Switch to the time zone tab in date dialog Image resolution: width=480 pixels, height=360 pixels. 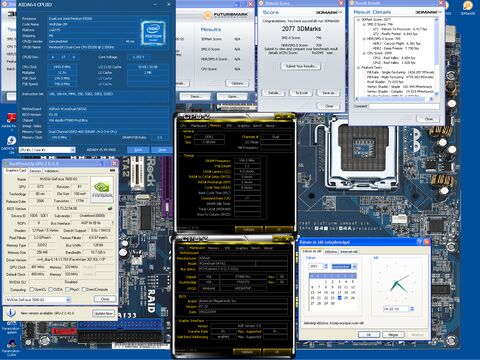(331, 251)
